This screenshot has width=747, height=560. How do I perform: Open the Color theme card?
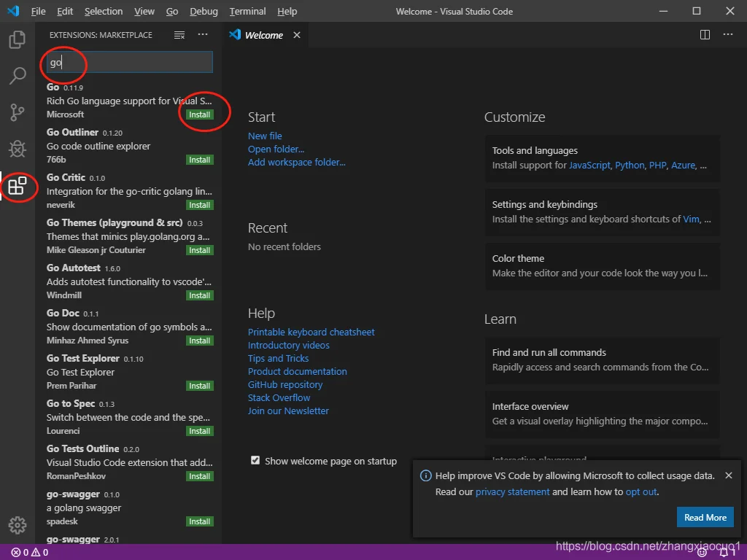(602, 265)
